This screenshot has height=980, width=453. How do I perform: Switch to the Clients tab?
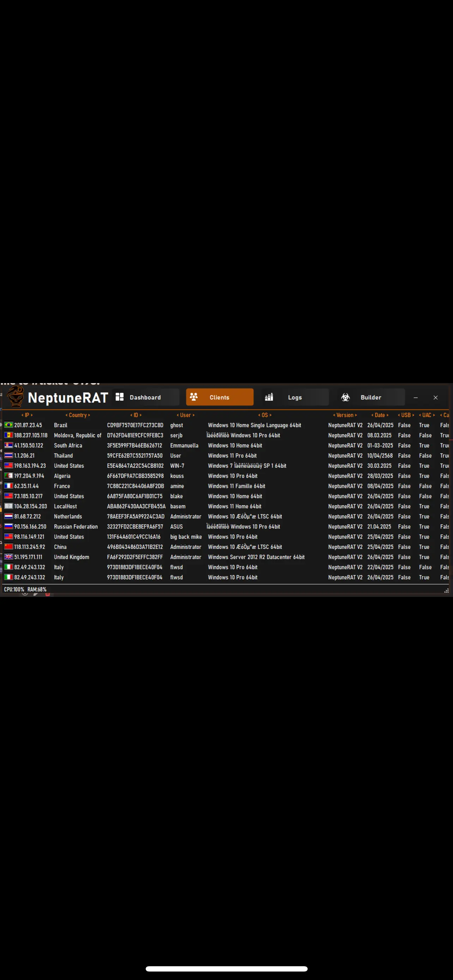[x=220, y=397]
